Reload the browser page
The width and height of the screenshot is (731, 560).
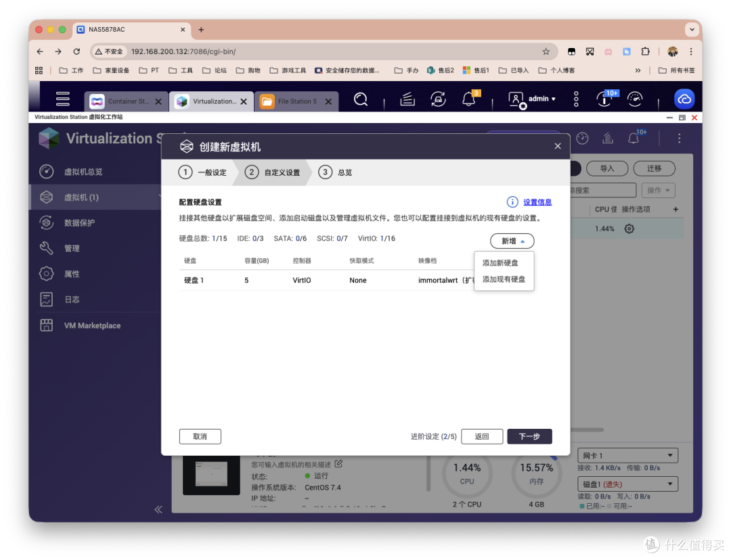point(76,51)
